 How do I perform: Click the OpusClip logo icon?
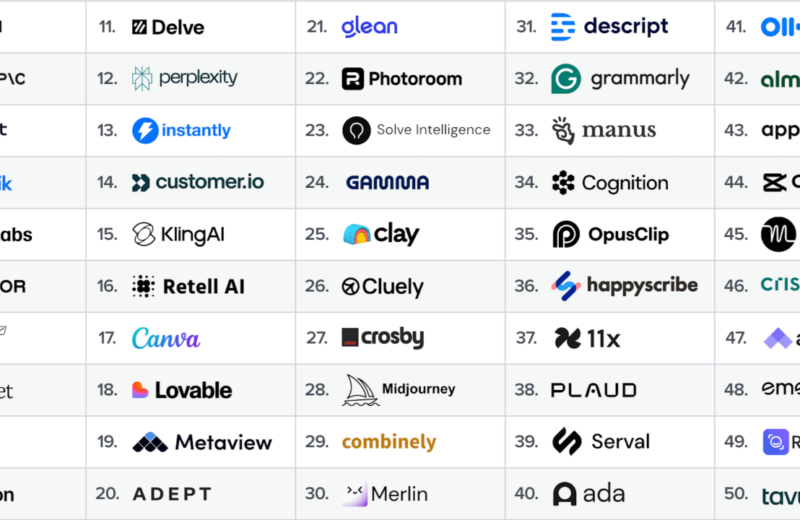tap(566, 234)
